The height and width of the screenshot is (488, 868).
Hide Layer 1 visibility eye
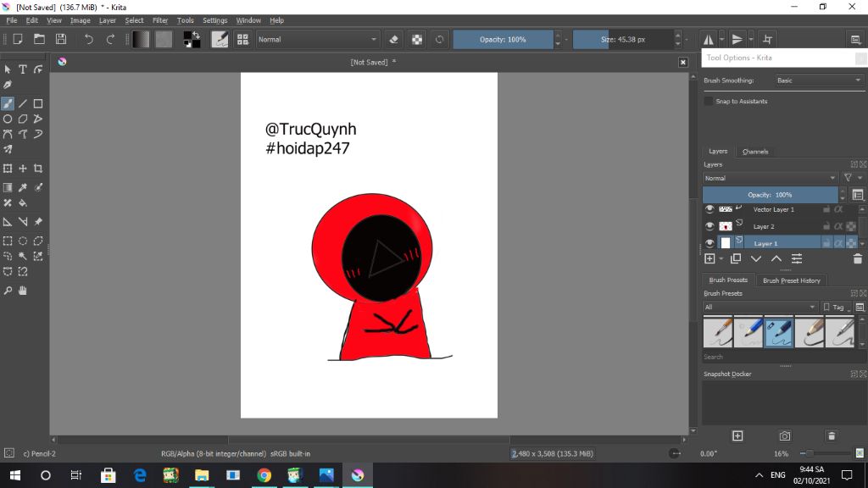709,243
